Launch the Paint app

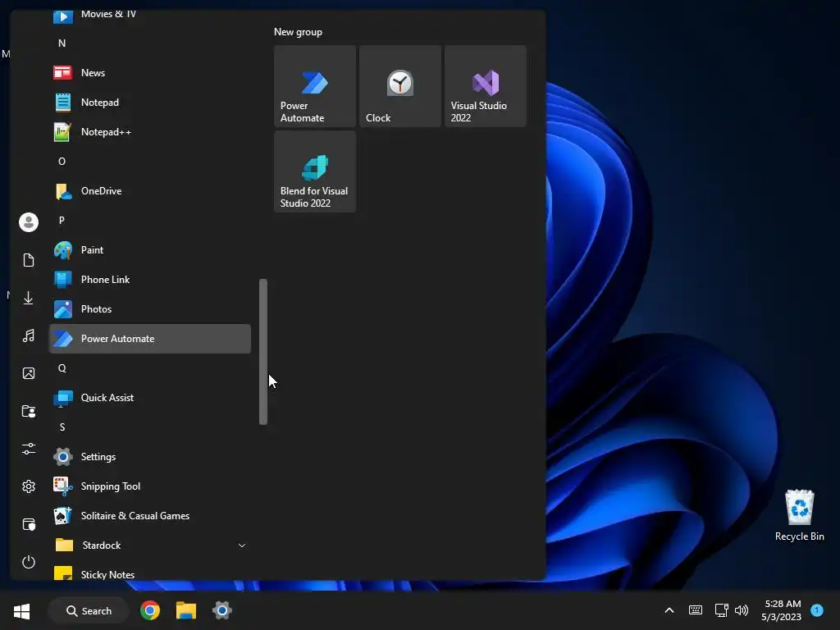tap(150, 249)
